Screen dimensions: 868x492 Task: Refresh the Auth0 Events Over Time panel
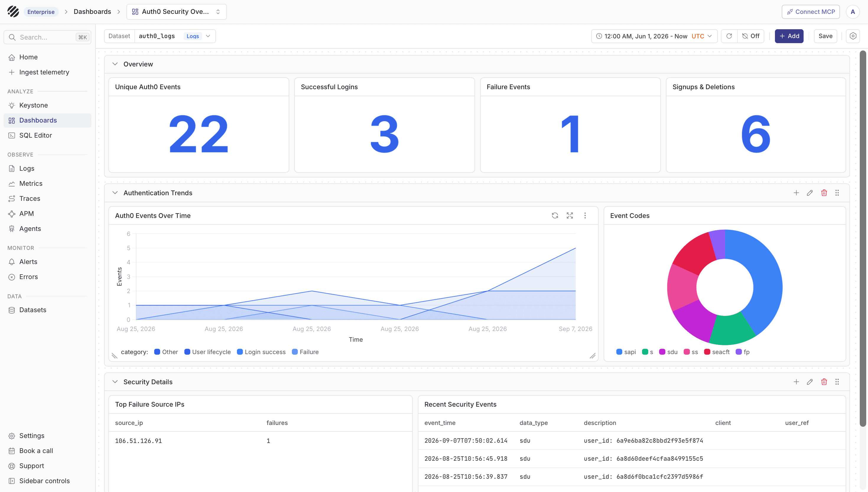555,216
